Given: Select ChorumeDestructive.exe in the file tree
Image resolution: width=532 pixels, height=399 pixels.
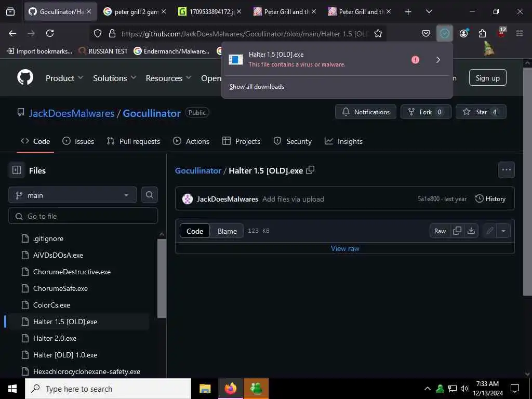Looking at the screenshot, I should click(x=72, y=271).
